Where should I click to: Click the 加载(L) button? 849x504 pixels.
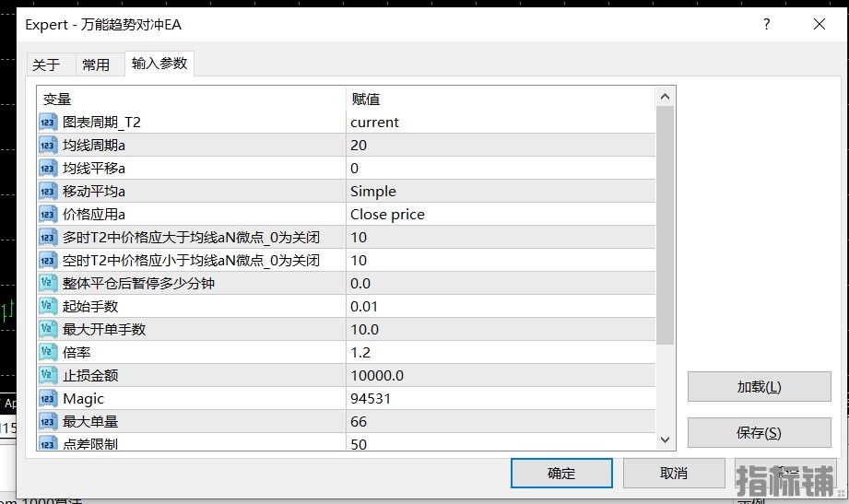tap(759, 387)
